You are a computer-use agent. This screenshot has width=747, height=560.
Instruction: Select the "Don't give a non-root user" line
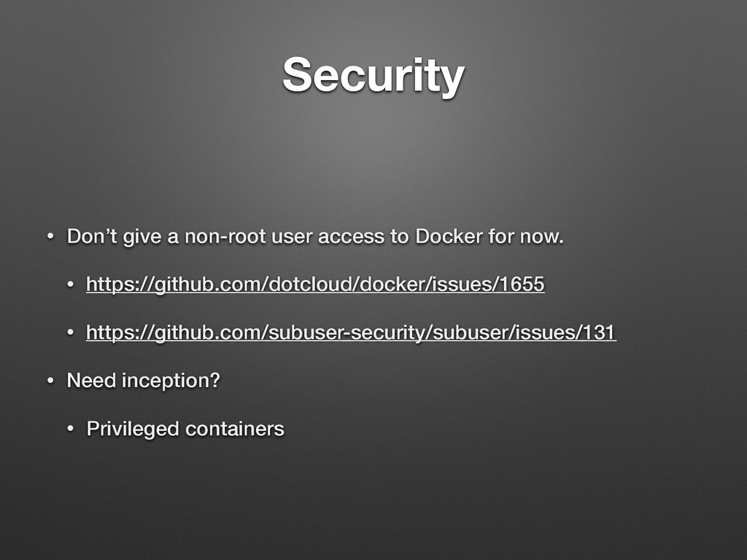tap(315, 237)
